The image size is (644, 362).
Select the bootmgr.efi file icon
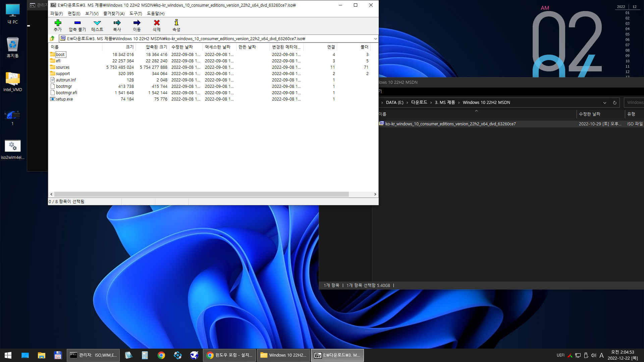53,93
